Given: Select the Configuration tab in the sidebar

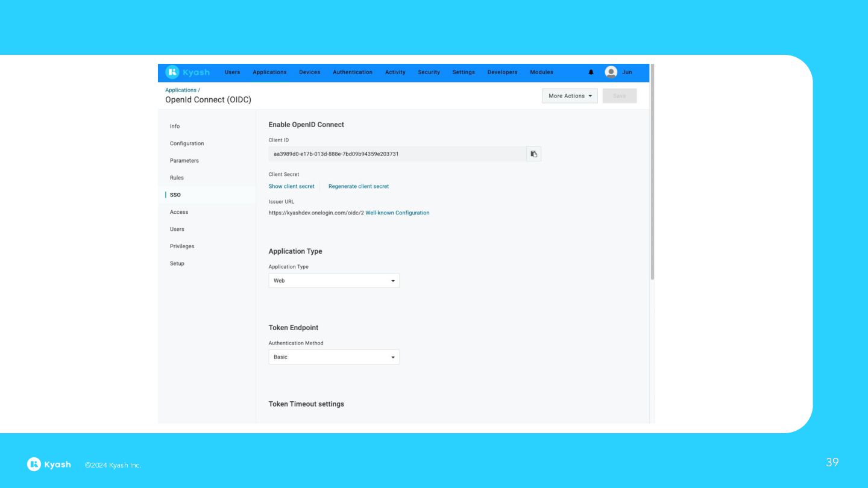Looking at the screenshot, I should pos(187,143).
